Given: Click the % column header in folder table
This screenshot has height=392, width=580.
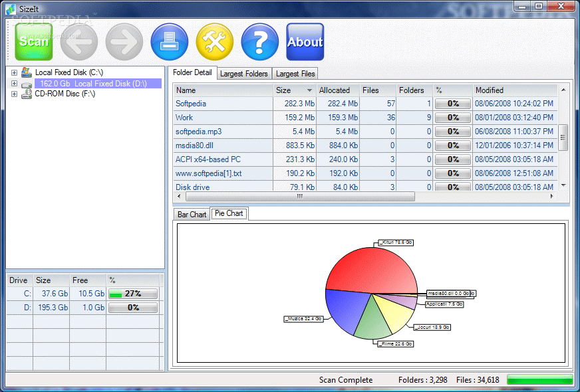Looking at the screenshot, I should point(453,90).
